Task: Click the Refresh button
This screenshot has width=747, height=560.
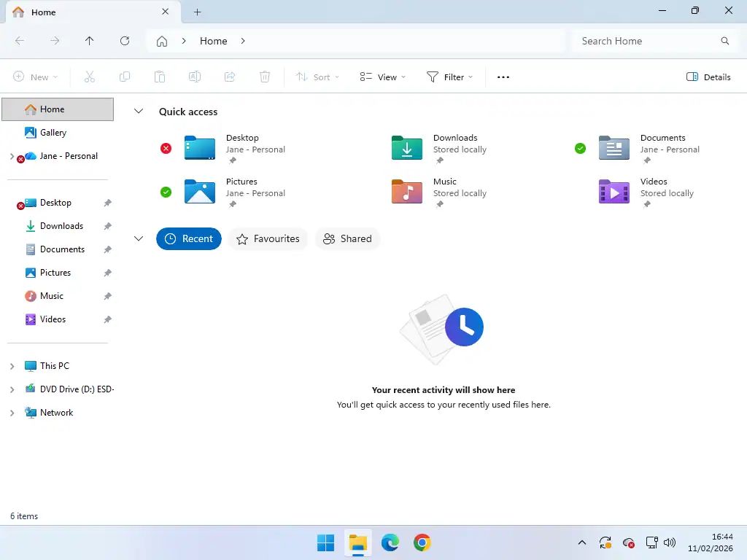Action: tap(125, 41)
